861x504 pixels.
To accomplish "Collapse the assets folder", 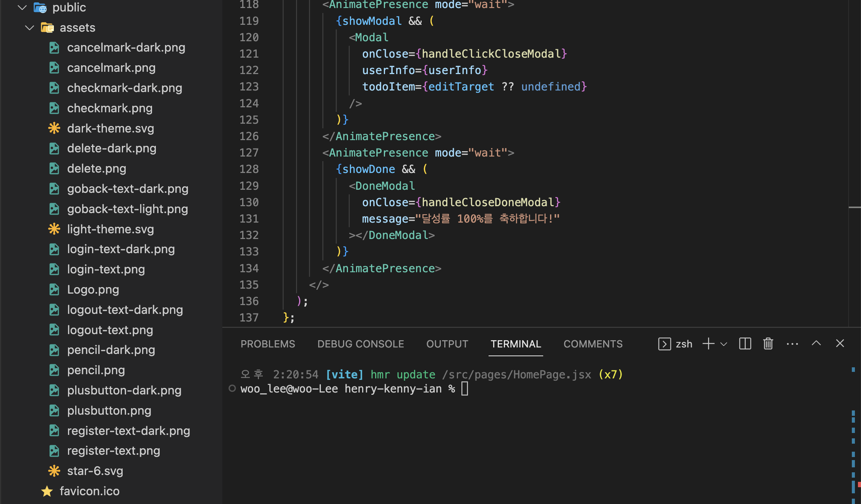I will (x=29, y=27).
